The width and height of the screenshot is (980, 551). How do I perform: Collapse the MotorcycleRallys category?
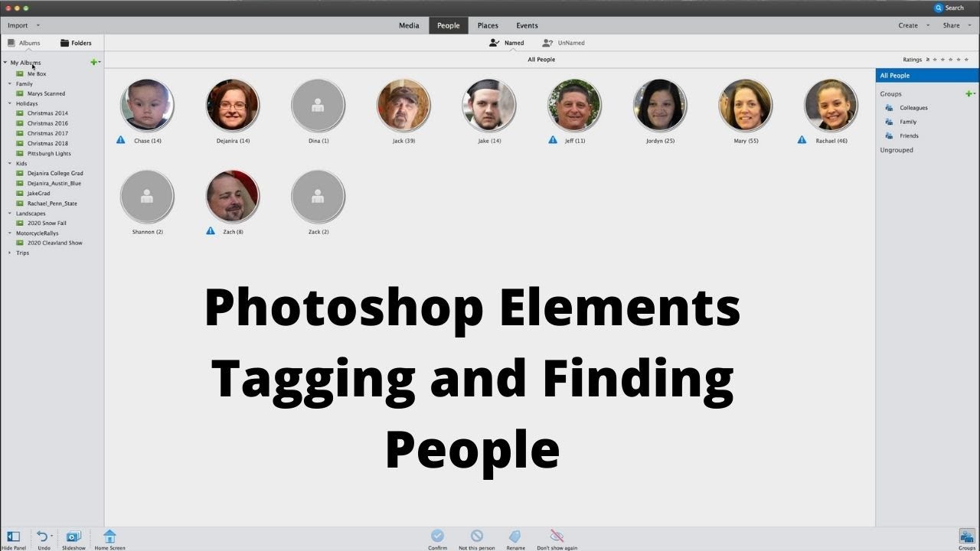(x=10, y=233)
